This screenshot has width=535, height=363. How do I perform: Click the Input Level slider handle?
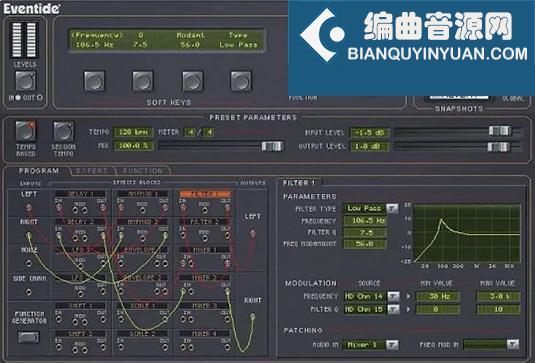click(500, 131)
